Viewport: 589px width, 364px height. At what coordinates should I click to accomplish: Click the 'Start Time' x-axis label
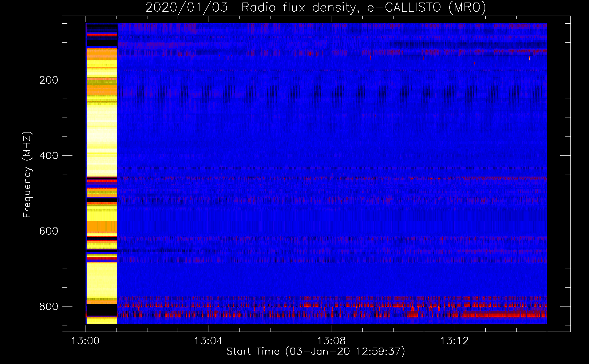pyautogui.click(x=253, y=351)
